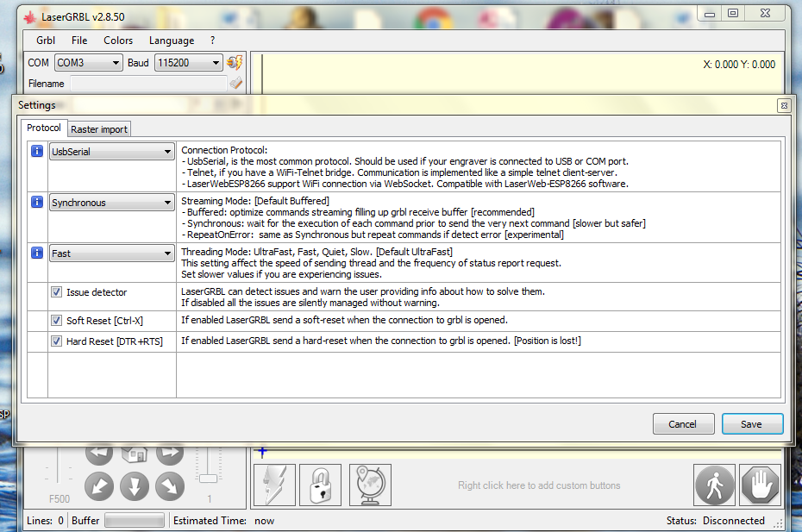Open the UsbSerial protocol dropdown

coord(112,152)
